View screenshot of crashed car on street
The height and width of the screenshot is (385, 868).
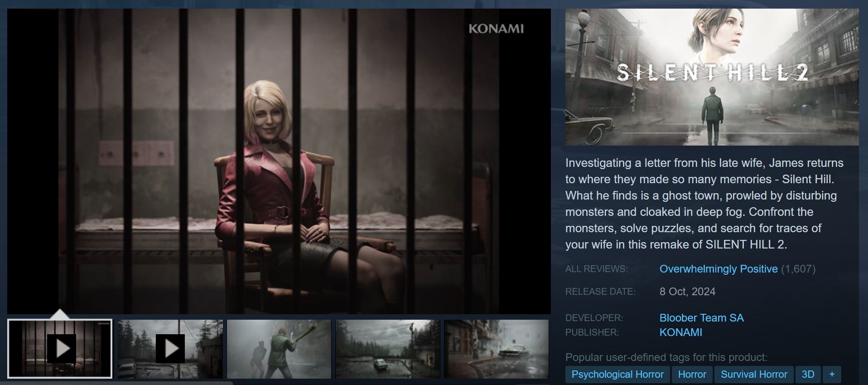(x=497, y=349)
